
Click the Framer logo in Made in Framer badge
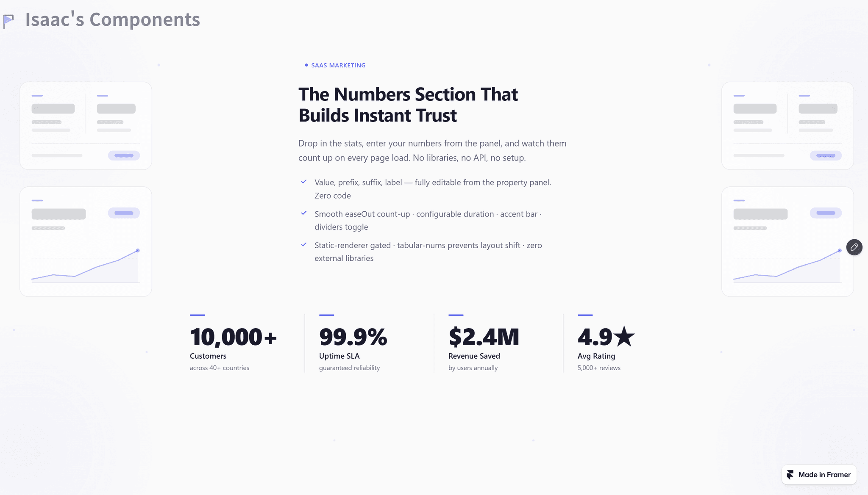point(790,475)
